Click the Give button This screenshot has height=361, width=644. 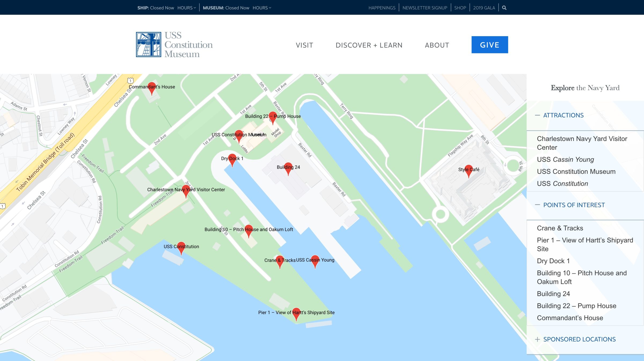[x=490, y=45]
